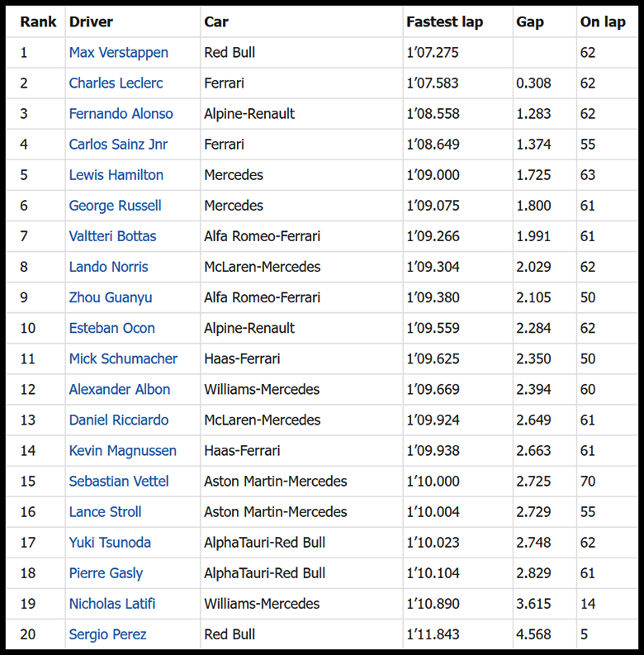
Task: Open Esteban Ocon driver link
Action: coord(112,329)
